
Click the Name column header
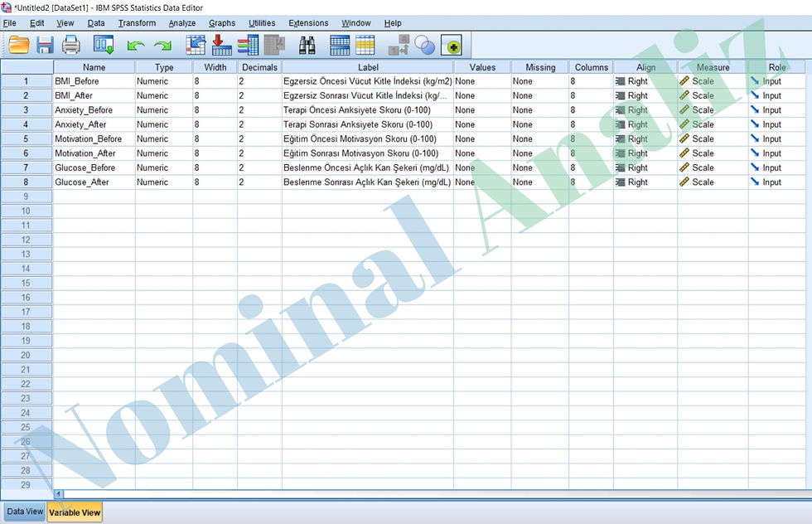[94, 67]
